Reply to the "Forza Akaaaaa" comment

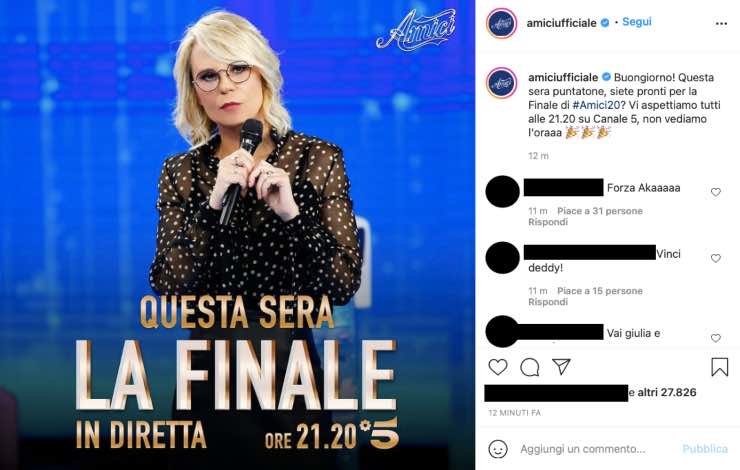click(548, 222)
